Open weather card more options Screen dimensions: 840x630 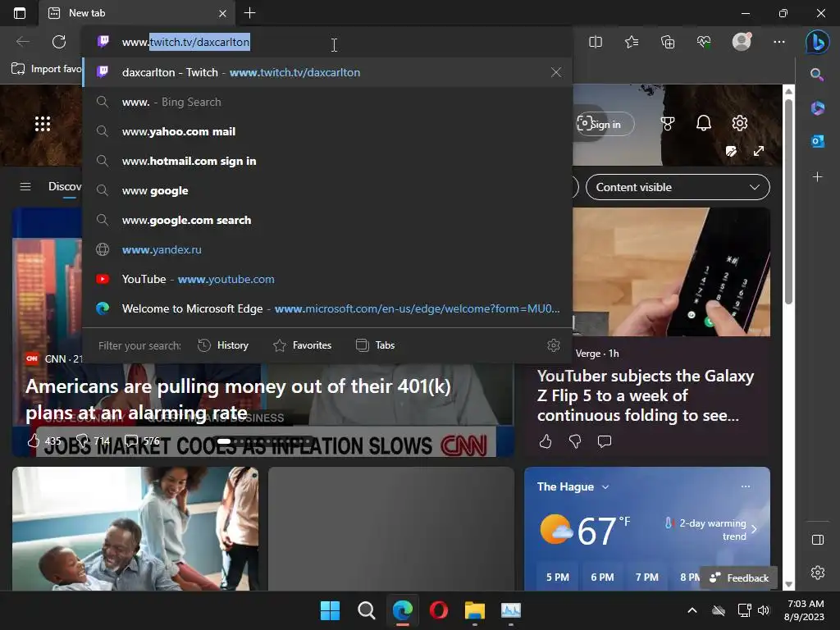745,486
